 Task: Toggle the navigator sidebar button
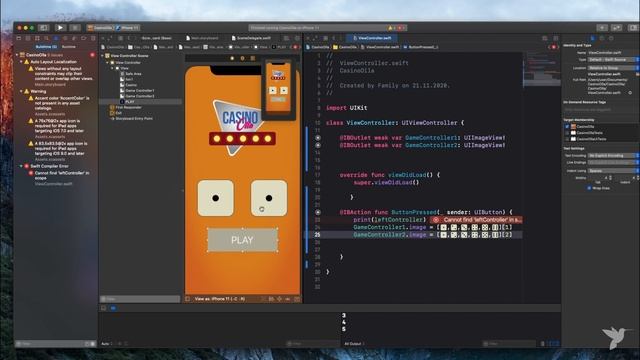tap(44, 28)
